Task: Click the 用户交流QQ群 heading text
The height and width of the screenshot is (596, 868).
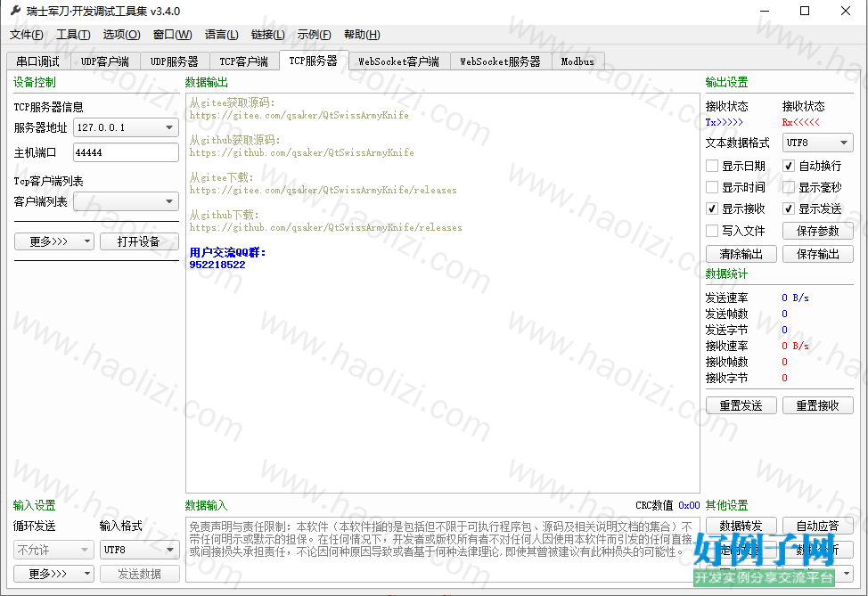Action: tap(227, 252)
